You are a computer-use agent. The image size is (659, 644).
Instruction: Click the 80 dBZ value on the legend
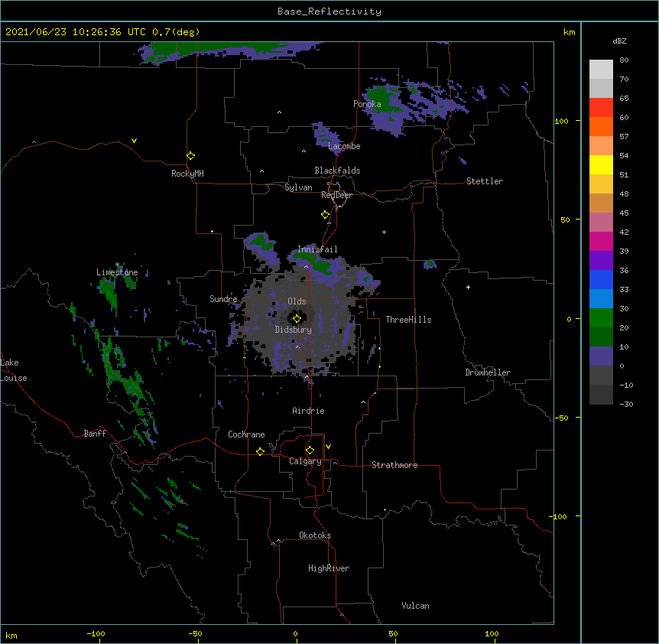click(624, 60)
